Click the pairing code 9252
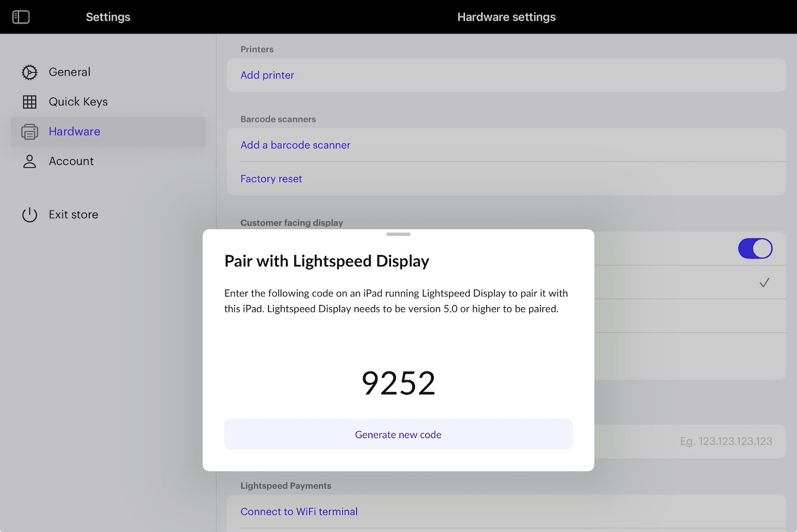Image resolution: width=797 pixels, height=532 pixels. coord(398,383)
